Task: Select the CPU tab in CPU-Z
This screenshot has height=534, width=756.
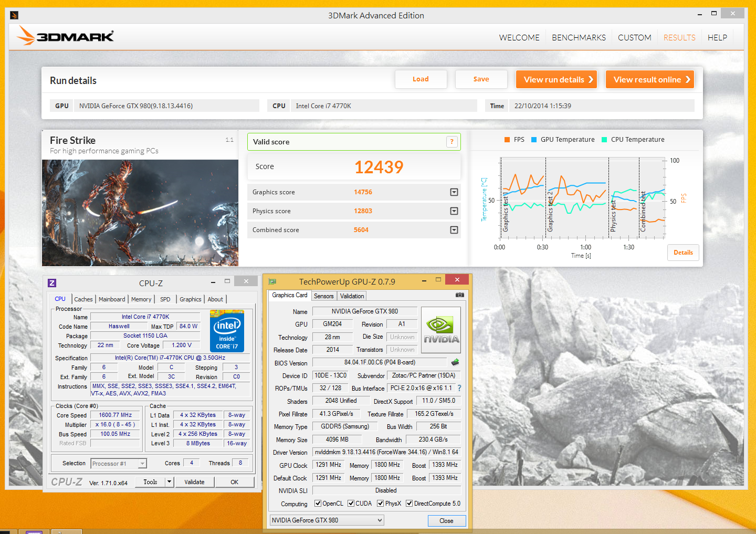Action: pos(60,299)
